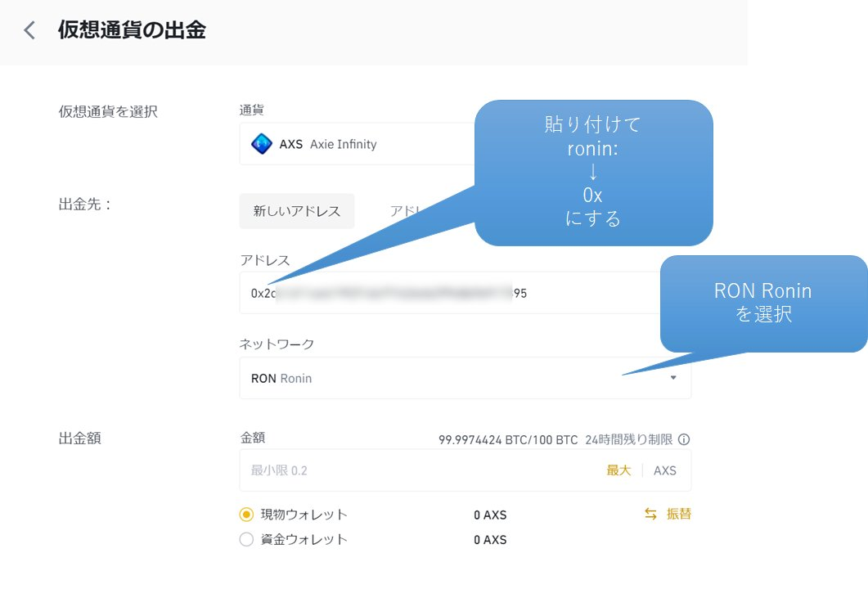Expand network list with the dropdown arrow

click(x=673, y=378)
